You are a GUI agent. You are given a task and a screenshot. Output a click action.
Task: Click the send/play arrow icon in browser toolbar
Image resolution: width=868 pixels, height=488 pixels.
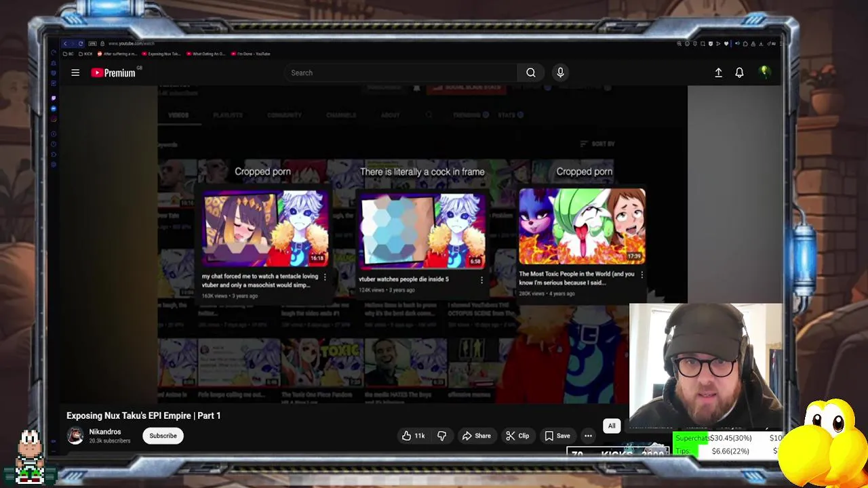point(718,43)
